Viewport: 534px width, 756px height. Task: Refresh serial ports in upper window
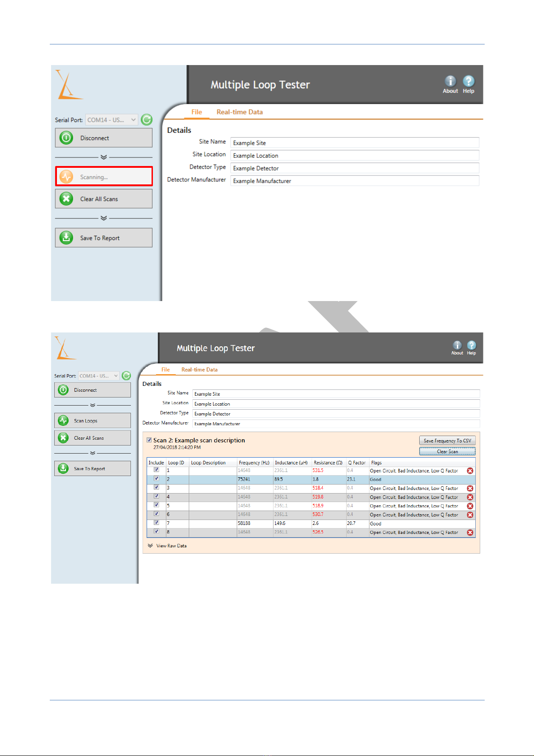[147, 120]
